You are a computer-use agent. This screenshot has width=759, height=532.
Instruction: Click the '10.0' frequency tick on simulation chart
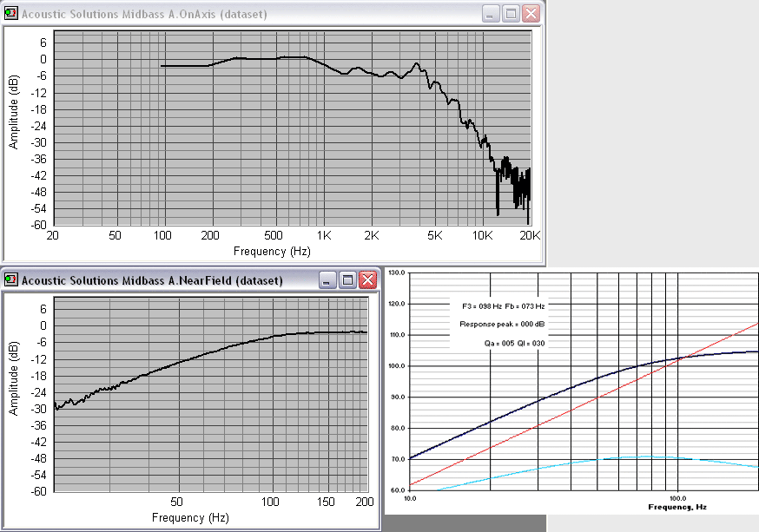pyautogui.click(x=410, y=498)
